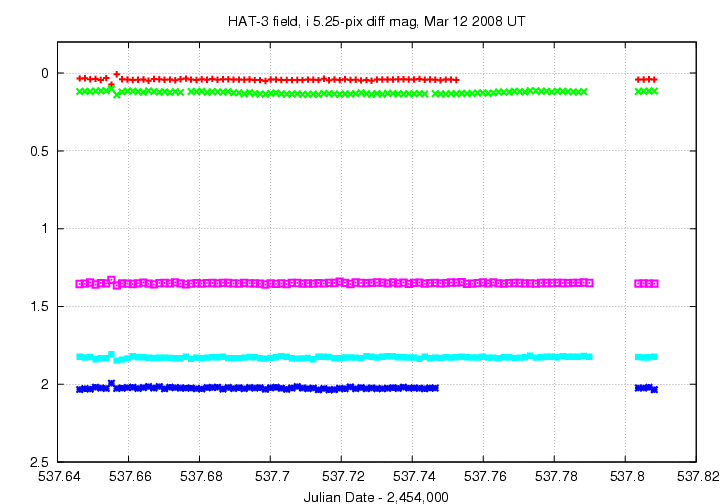Viewport: 720px width, 504px height.
Task: Click the x-axis tick label 537.7
Action: 272,477
